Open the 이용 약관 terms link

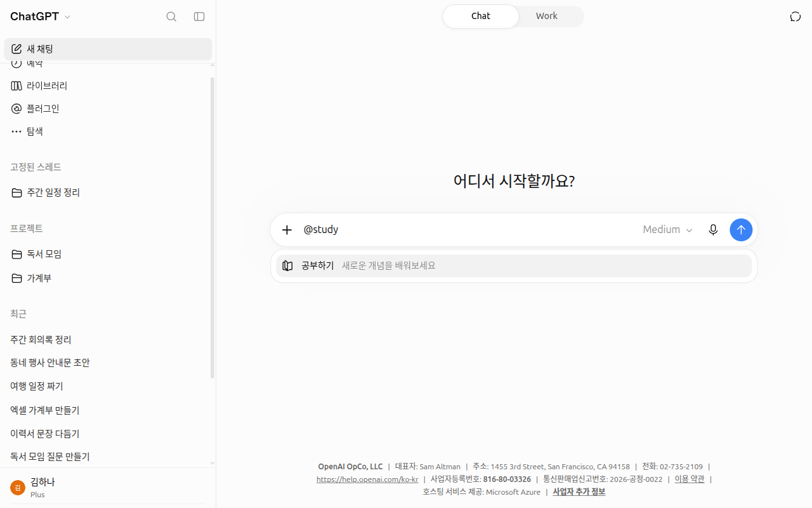pyautogui.click(x=690, y=479)
